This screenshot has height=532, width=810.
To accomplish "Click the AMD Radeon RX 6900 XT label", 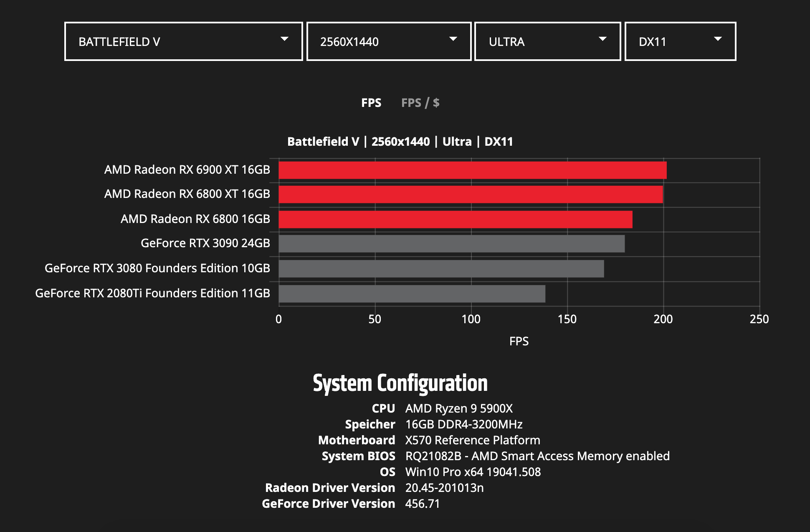I will pos(187,170).
